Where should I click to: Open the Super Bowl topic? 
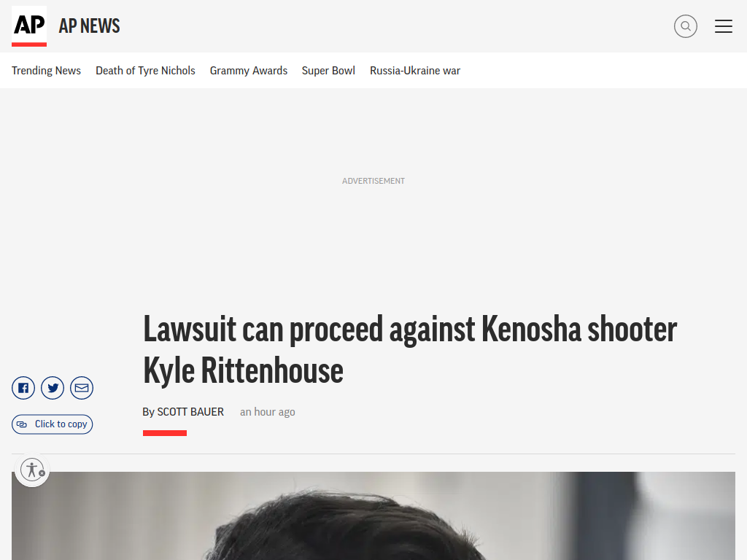pos(329,71)
